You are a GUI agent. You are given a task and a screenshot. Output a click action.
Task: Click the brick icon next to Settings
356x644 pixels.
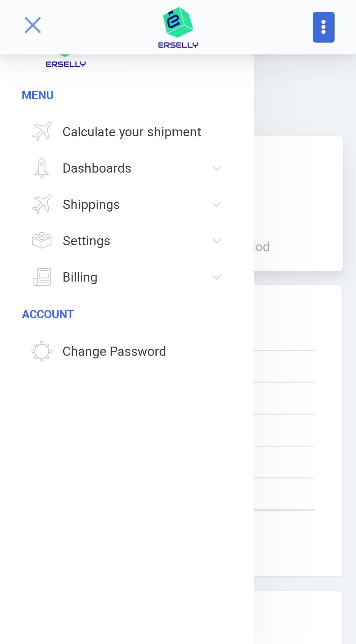[x=42, y=241]
